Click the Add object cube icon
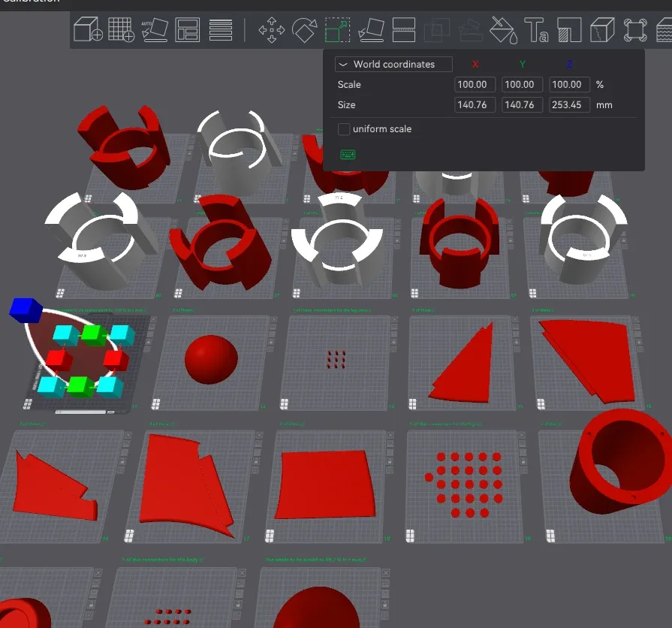 tap(88, 29)
